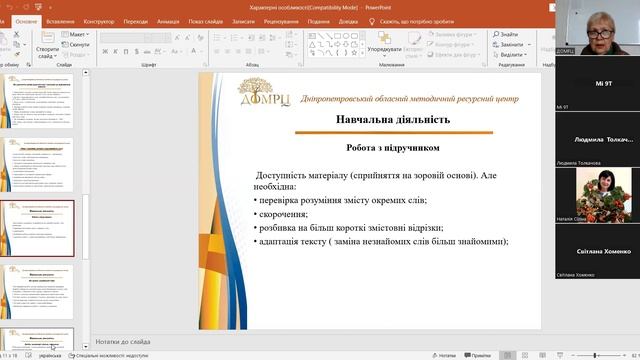Toggle underline П formatting
Screen dimensions: 640x360
126,51
